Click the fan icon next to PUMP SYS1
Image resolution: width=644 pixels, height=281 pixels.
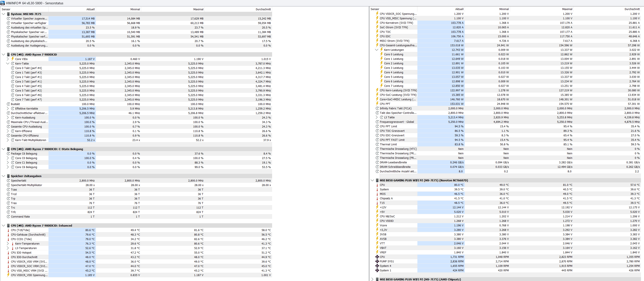tap(377, 261)
